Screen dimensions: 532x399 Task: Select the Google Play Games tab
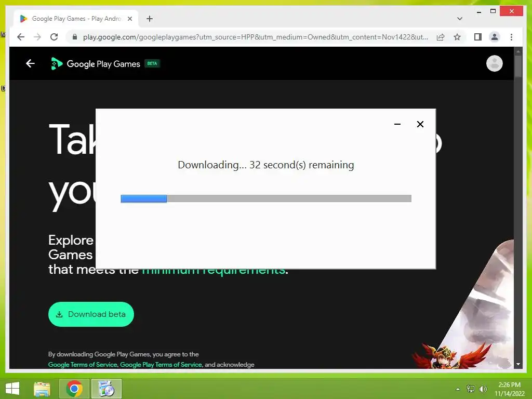click(x=76, y=19)
